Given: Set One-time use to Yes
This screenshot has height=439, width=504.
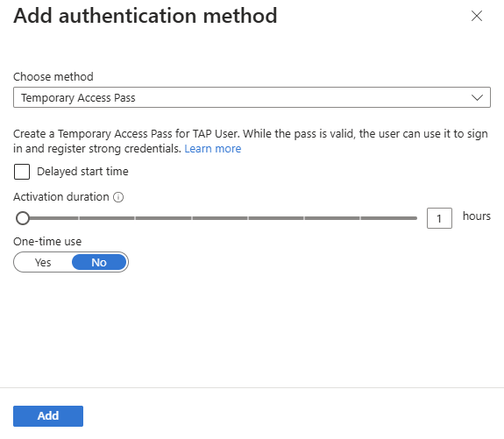Looking at the screenshot, I should [43, 262].
